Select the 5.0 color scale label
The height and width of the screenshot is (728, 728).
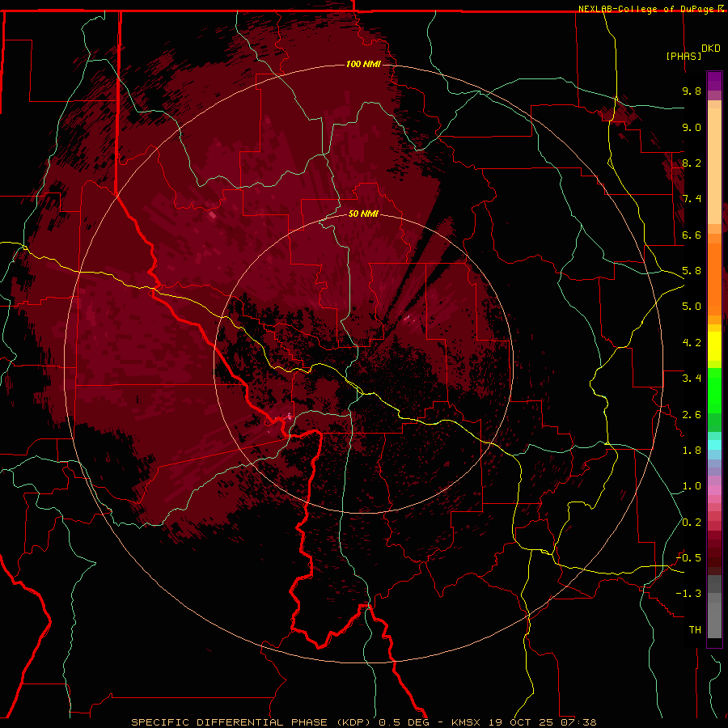click(x=692, y=307)
